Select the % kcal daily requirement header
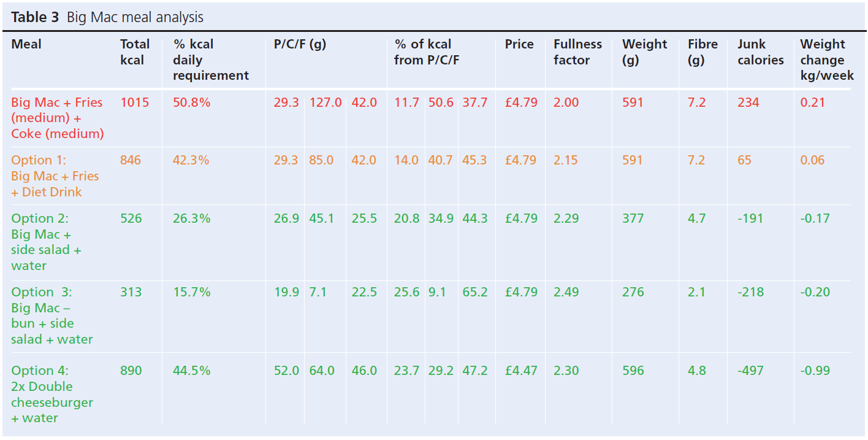The height and width of the screenshot is (440, 868). pos(210,60)
